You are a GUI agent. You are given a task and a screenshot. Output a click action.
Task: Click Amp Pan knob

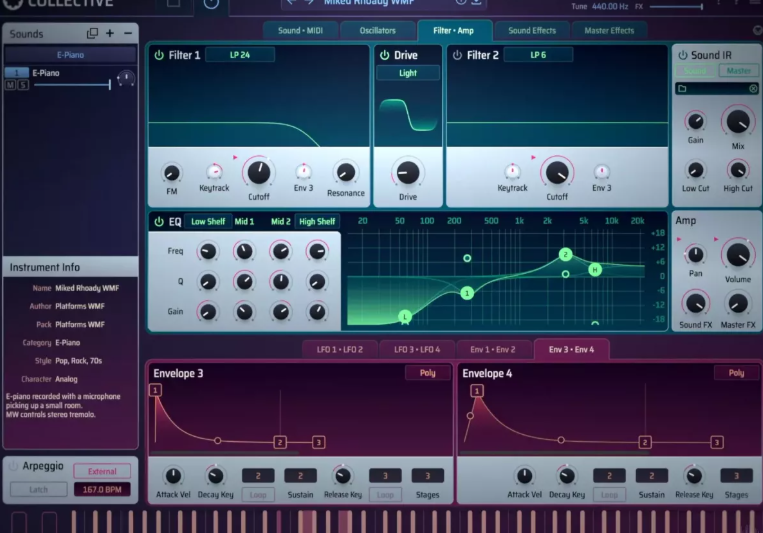[695, 255]
